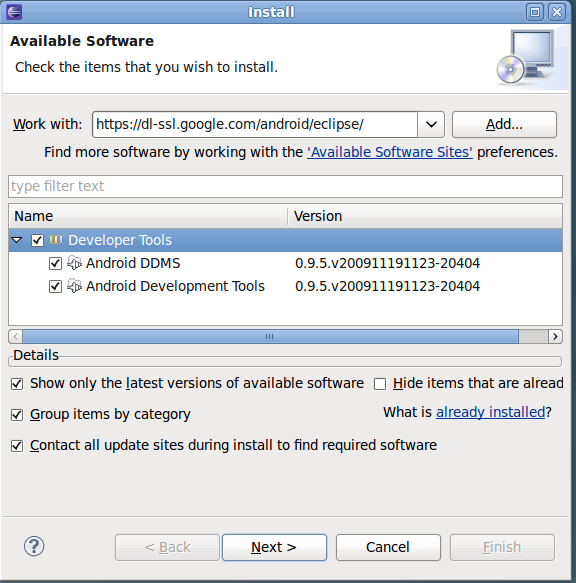
Task: Click the help question mark icon
Action: (34, 546)
